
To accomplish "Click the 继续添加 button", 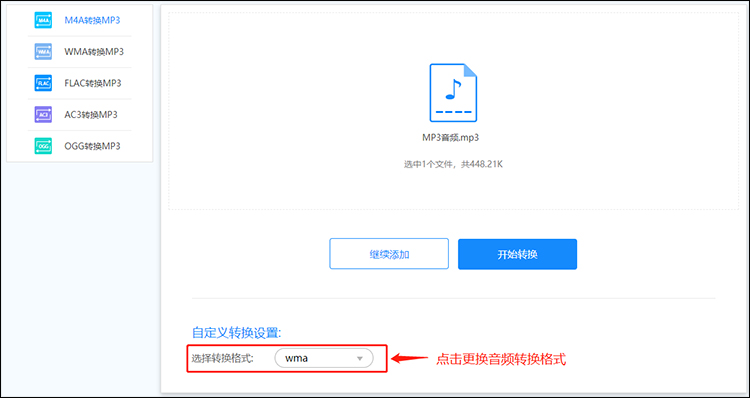I will [389, 254].
